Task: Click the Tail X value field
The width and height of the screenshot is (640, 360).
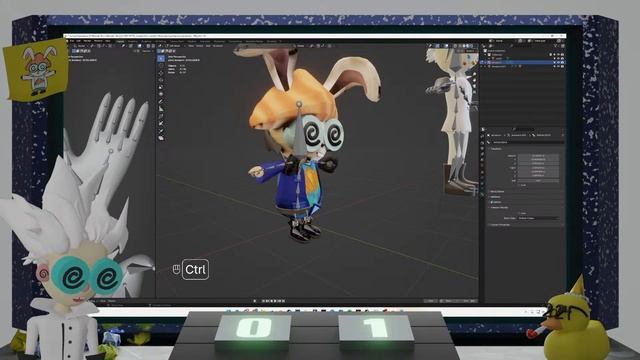Action: [538, 168]
